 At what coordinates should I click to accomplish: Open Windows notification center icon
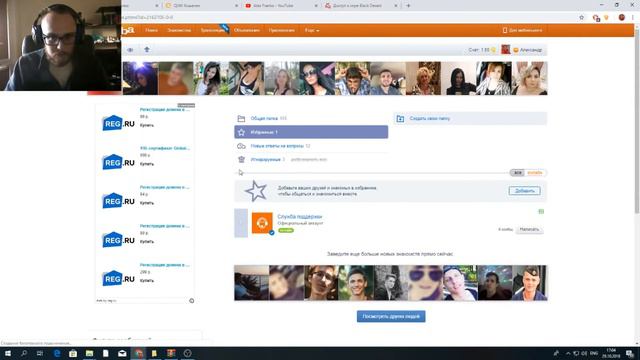[x=630, y=353]
